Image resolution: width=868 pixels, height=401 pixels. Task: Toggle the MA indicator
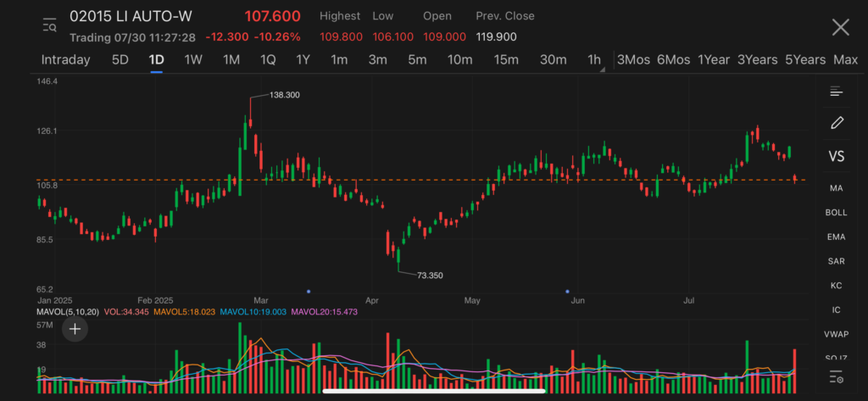(x=836, y=188)
